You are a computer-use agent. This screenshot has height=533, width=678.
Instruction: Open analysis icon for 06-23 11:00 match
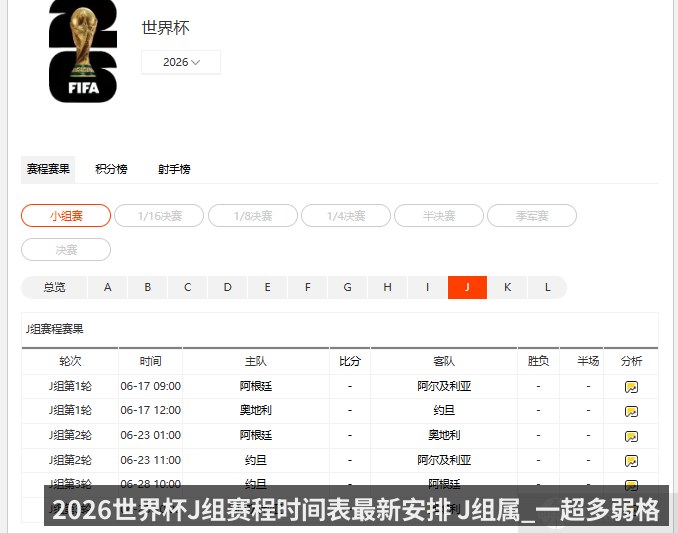point(631,461)
